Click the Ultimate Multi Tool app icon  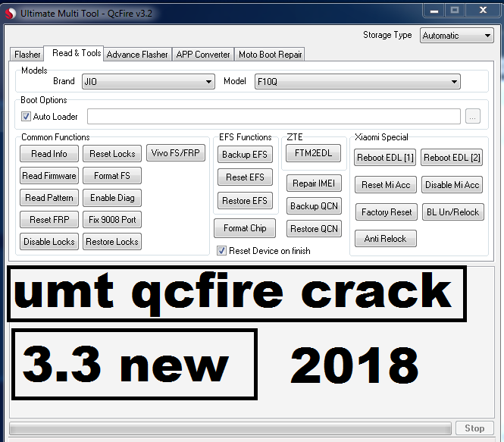(x=11, y=14)
